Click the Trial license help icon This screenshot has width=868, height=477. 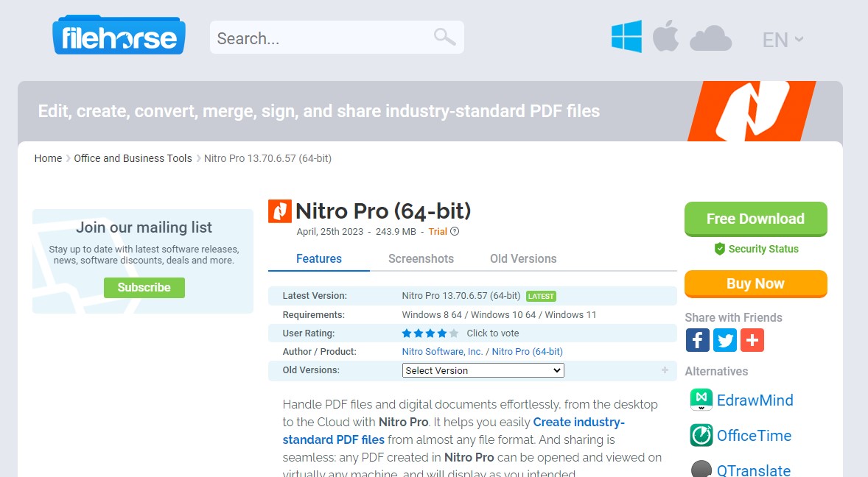[455, 232]
